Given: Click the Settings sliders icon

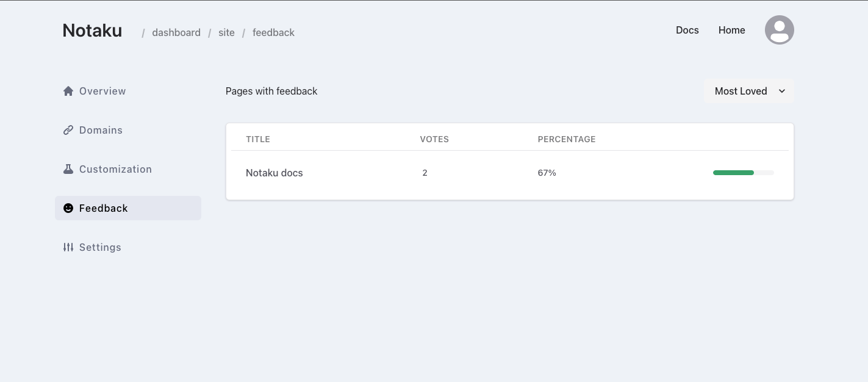Looking at the screenshot, I should tap(68, 247).
